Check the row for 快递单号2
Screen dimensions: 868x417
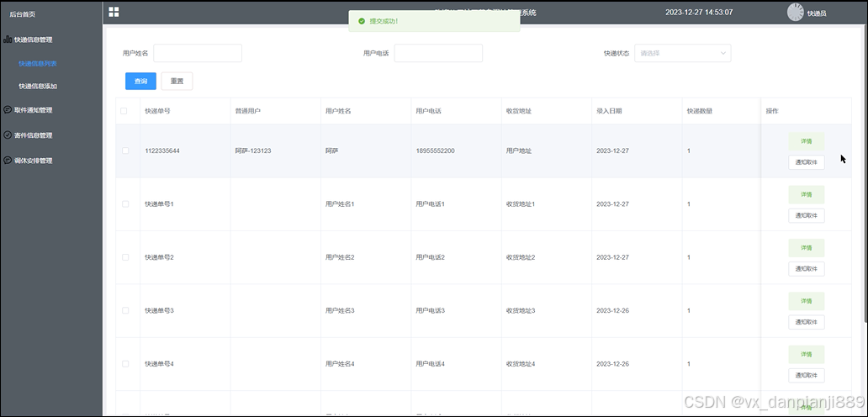pos(125,257)
